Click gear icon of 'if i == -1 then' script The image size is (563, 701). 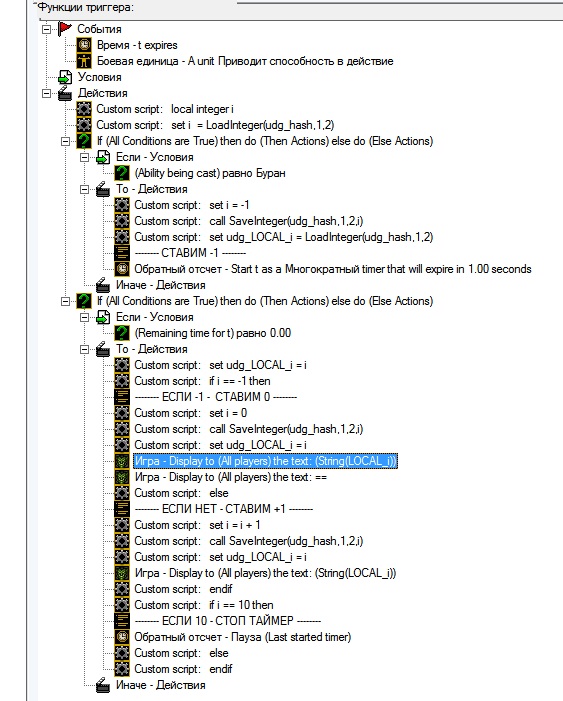pyautogui.click(x=122, y=381)
